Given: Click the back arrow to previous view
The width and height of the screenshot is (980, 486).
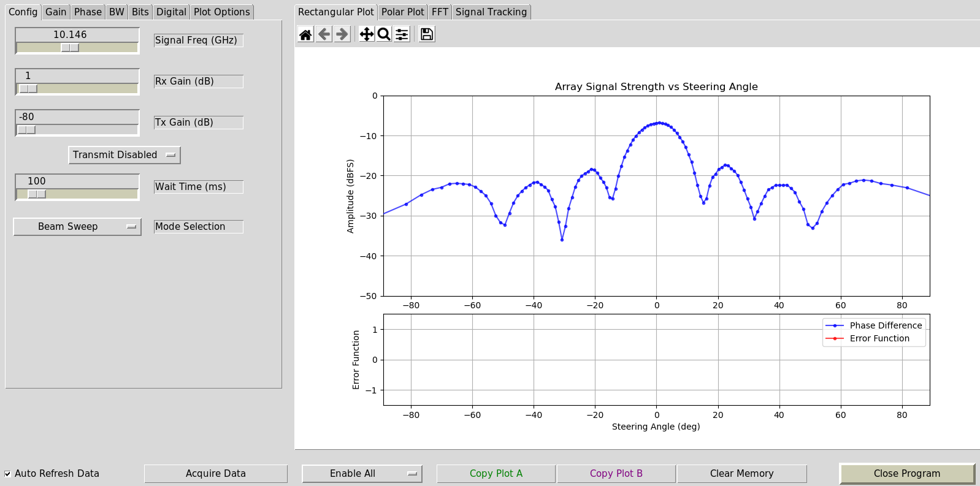Looking at the screenshot, I should 324,34.
